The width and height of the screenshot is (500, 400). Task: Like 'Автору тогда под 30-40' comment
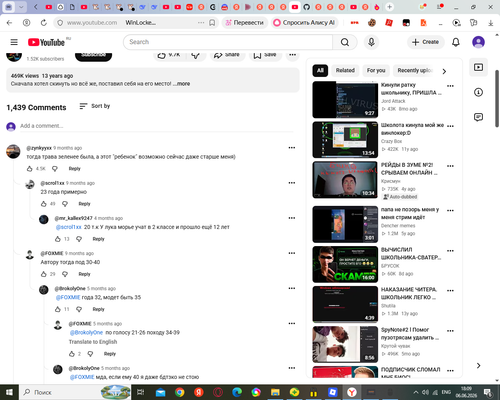click(44, 274)
